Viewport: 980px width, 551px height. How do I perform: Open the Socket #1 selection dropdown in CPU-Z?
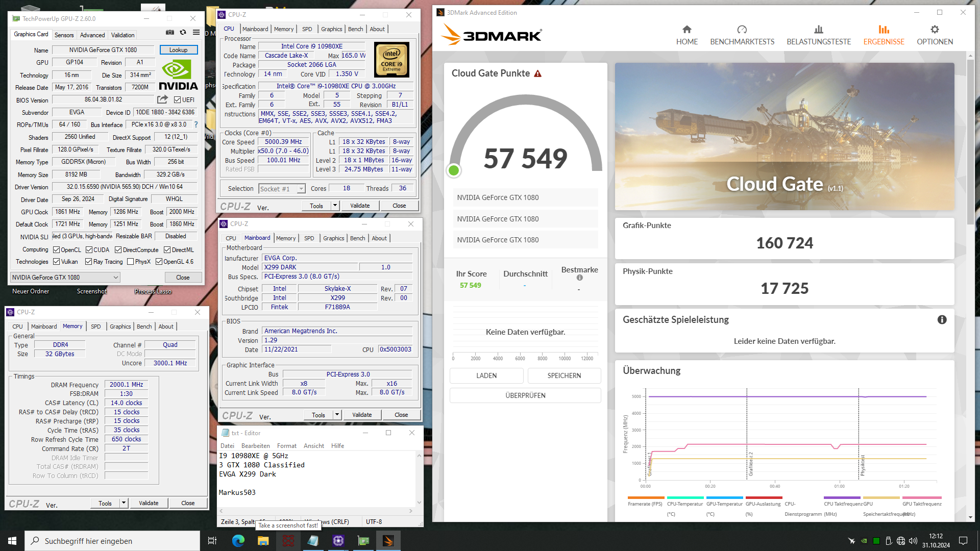pyautogui.click(x=282, y=189)
